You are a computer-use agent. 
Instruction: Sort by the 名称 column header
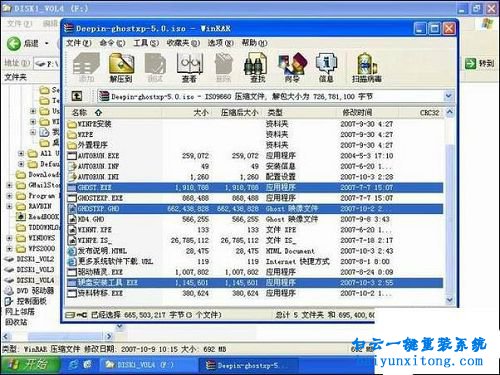coord(113,113)
